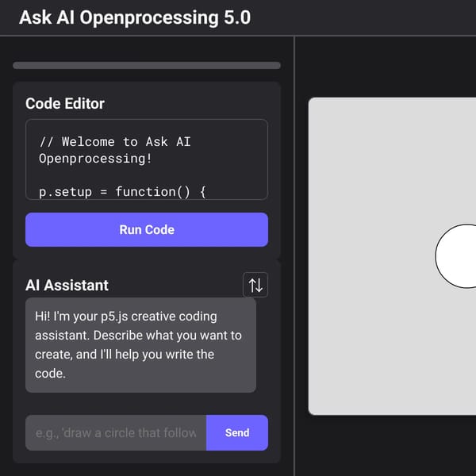The height and width of the screenshot is (476, 476).
Task: Click the gray progress bar above Code Editor
Action: [147, 65]
